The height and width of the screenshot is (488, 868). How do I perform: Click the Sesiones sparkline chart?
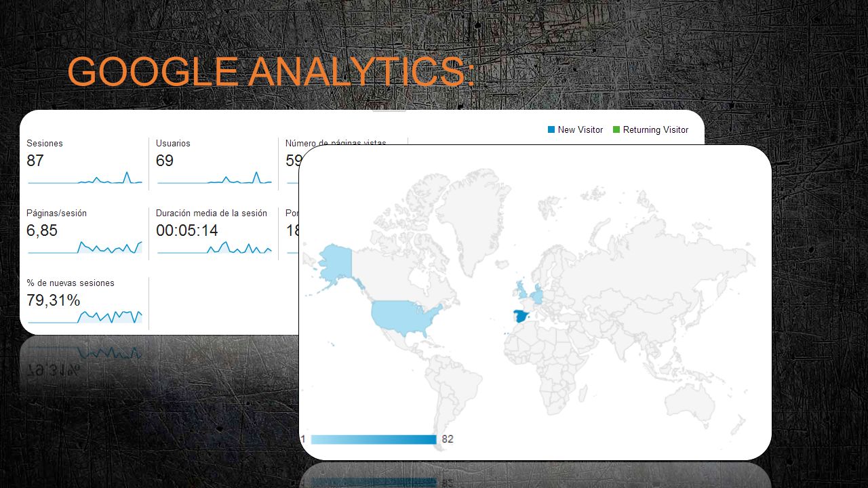click(x=85, y=178)
